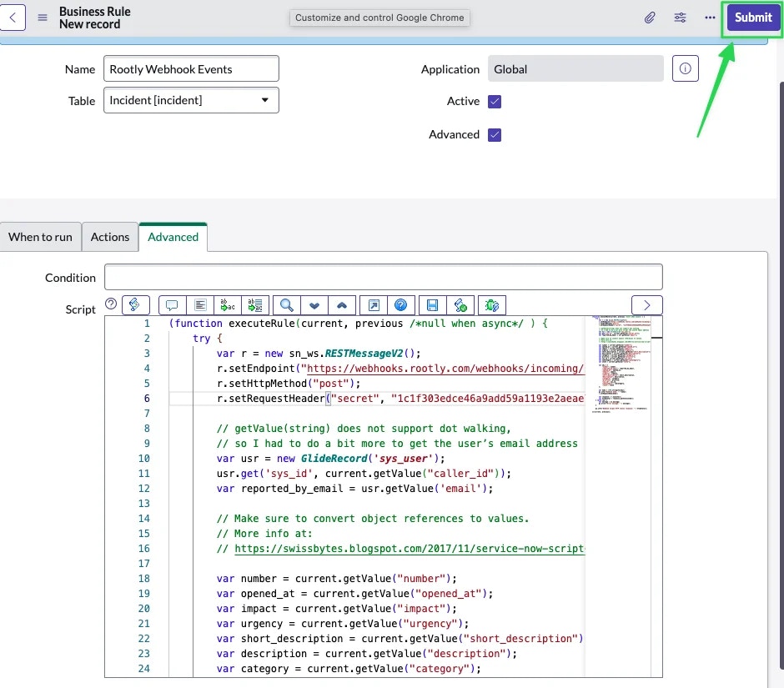Click the replace icon in script toolbar
This screenshot has height=688, width=784.
point(228,305)
